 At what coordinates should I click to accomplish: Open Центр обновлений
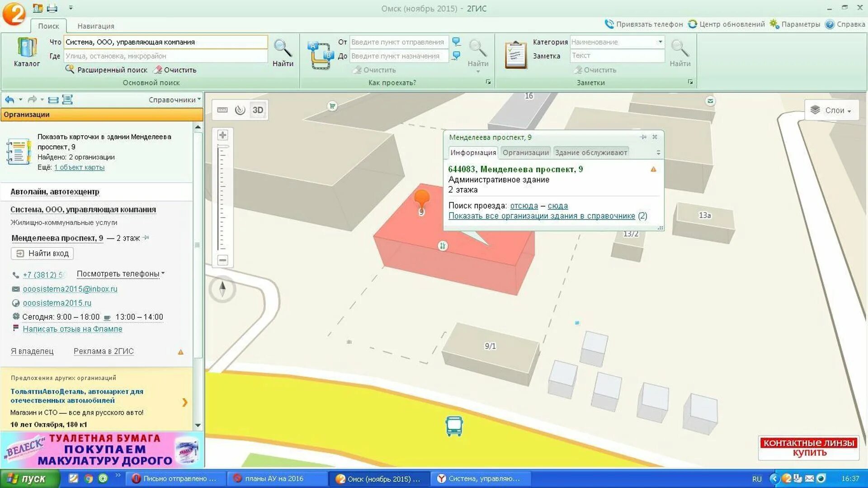tap(726, 24)
